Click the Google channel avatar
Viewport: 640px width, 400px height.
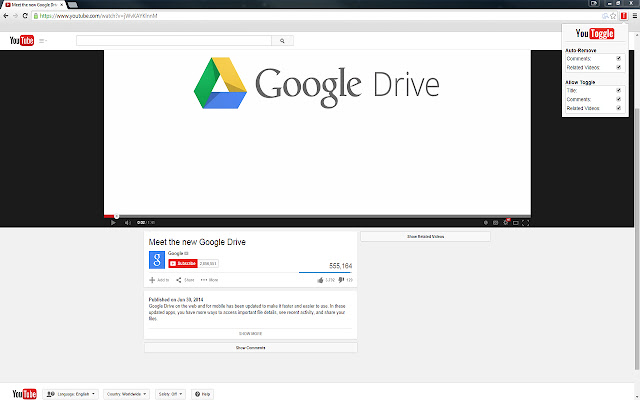click(157, 260)
